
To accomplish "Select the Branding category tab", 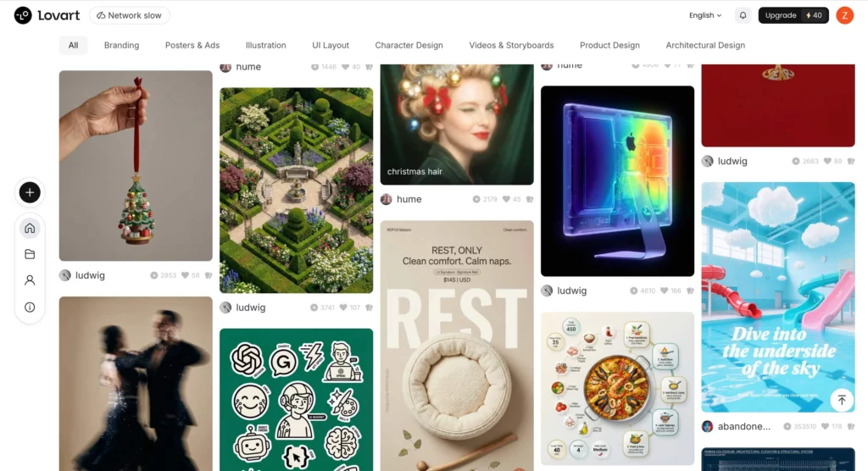I will coord(121,46).
